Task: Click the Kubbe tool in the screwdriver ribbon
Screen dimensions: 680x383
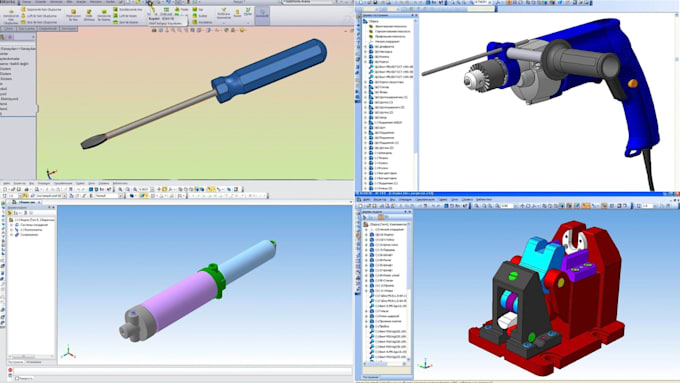Action: click(199, 16)
